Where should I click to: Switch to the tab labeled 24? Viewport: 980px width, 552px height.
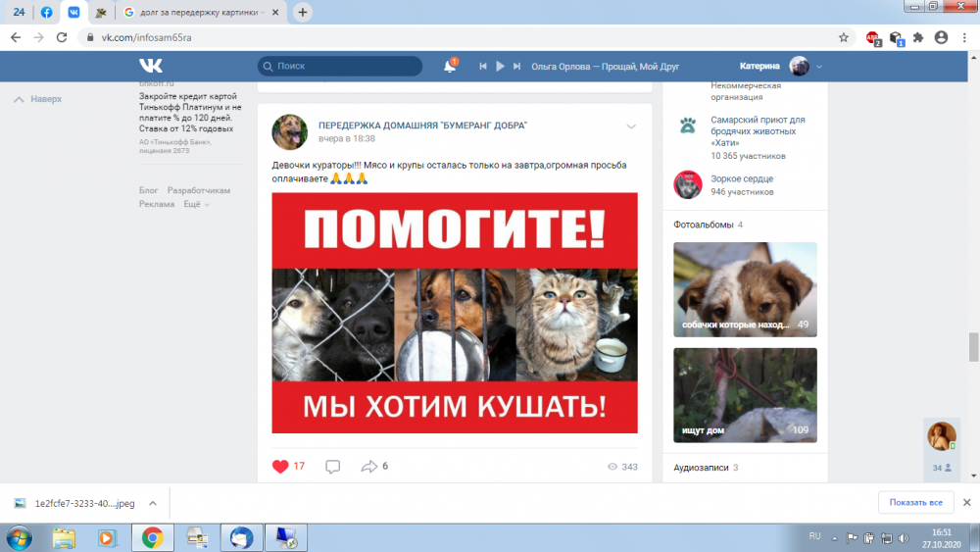point(19,12)
